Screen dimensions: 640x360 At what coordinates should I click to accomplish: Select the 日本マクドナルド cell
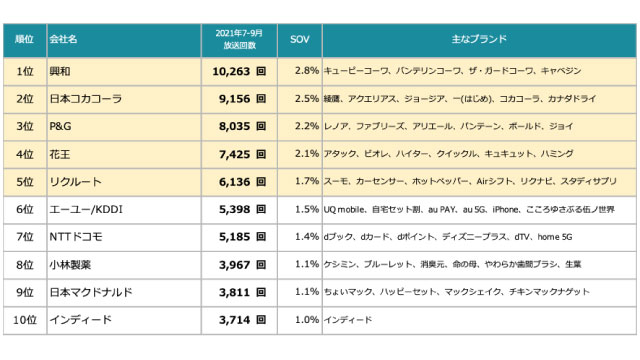(x=124, y=293)
